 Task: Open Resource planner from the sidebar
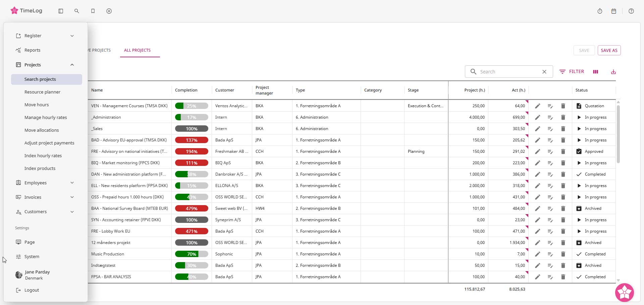click(x=42, y=92)
